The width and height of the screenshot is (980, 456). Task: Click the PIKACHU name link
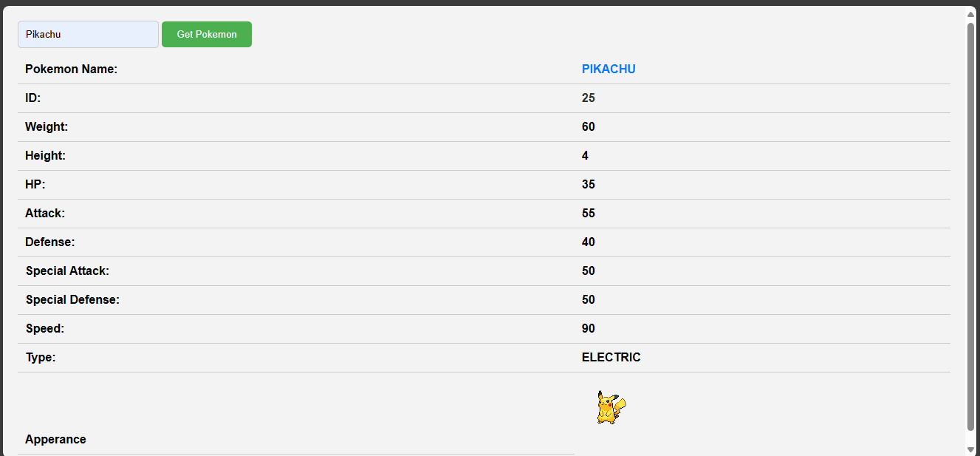609,69
